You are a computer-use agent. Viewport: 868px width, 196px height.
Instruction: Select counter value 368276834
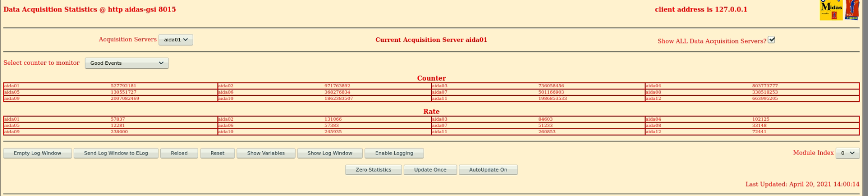(337, 92)
